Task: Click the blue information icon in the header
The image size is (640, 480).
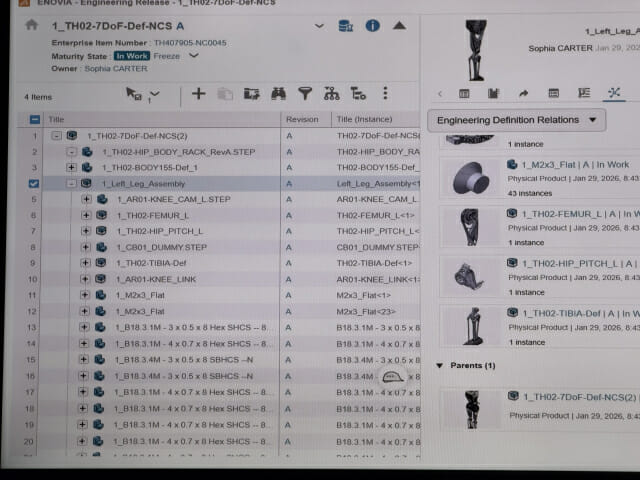Action: [372, 26]
